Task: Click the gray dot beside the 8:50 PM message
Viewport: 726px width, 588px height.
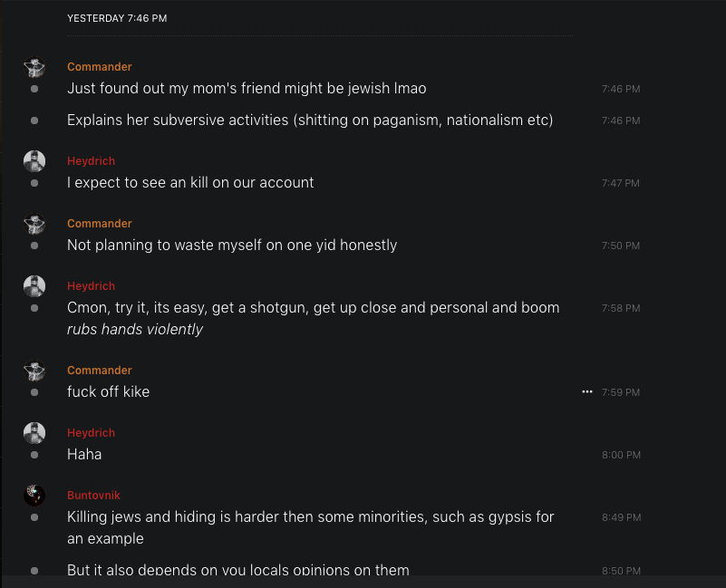Action: [34, 571]
